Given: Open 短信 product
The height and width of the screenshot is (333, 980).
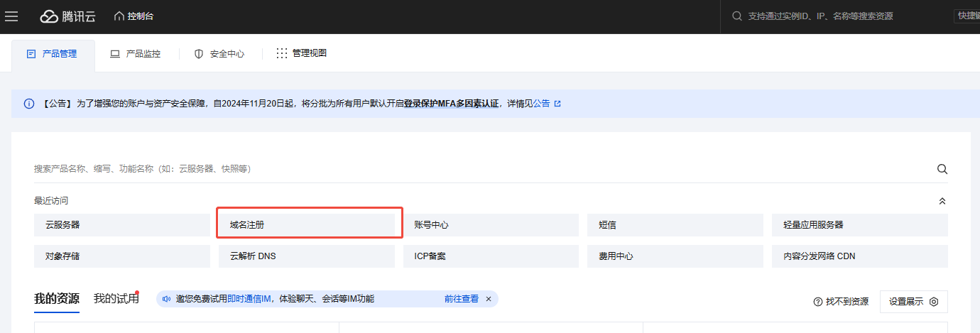Looking at the screenshot, I should pos(675,225).
